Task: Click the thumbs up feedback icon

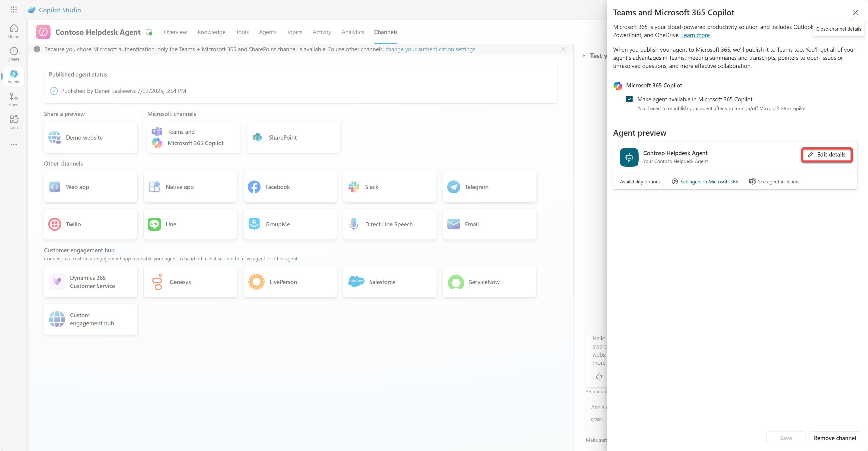Action: (x=599, y=376)
